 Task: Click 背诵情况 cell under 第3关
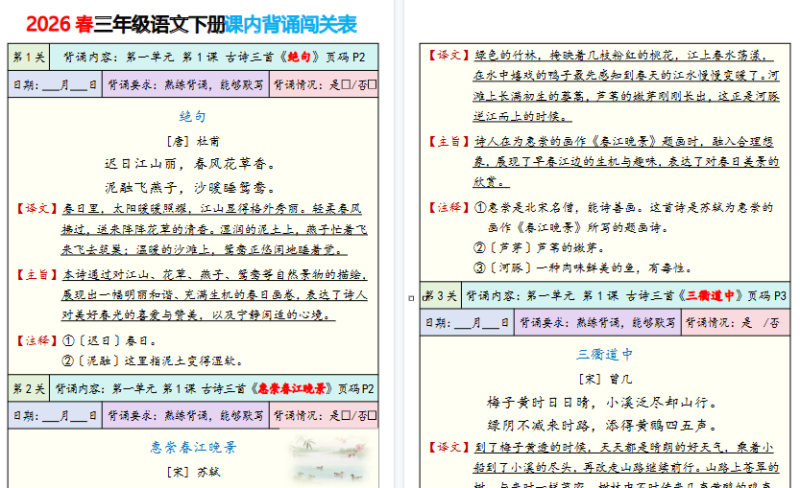point(736,323)
